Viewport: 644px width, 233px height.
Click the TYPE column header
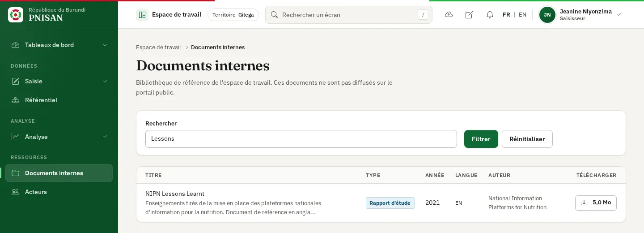point(373,175)
